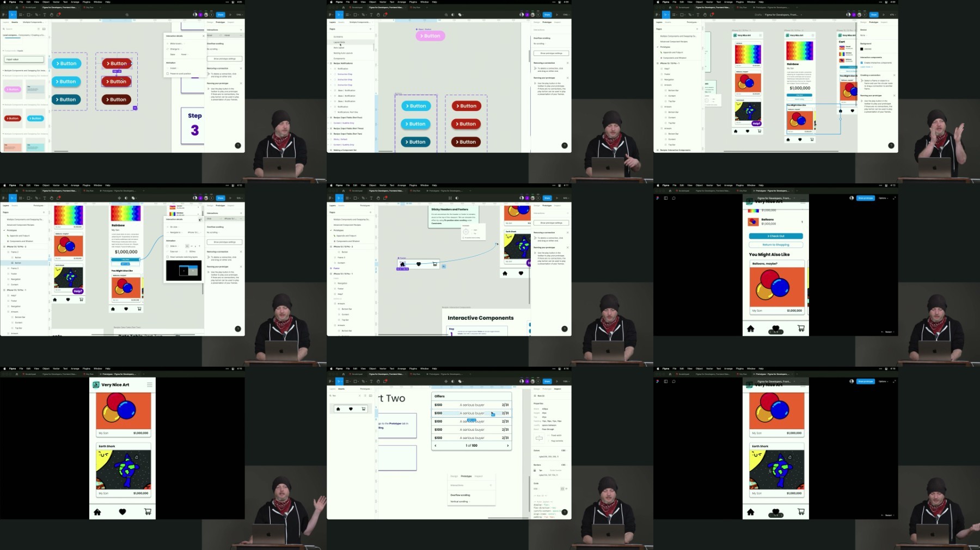Open Figma home tab in Interactive Components frame
980x550 pixels.
point(343,191)
